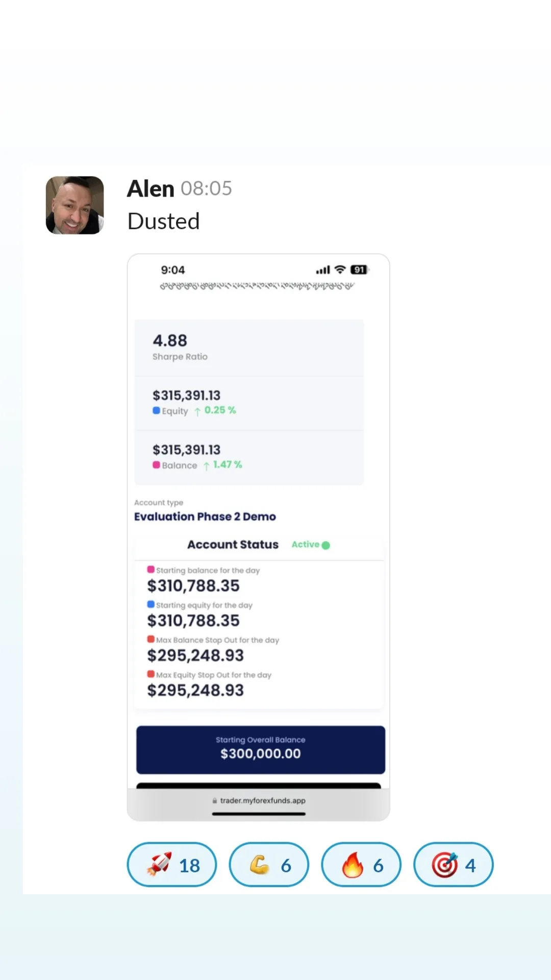Image resolution: width=551 pixels, height=980 pixels.
Task: Click the Starting Overall Balance banner
Action: (x=260, y=749)
